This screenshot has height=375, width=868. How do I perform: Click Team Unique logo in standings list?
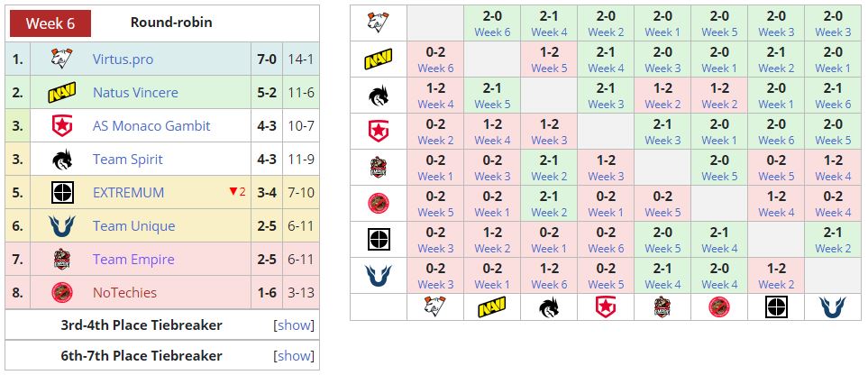click(x=62, y=226)
